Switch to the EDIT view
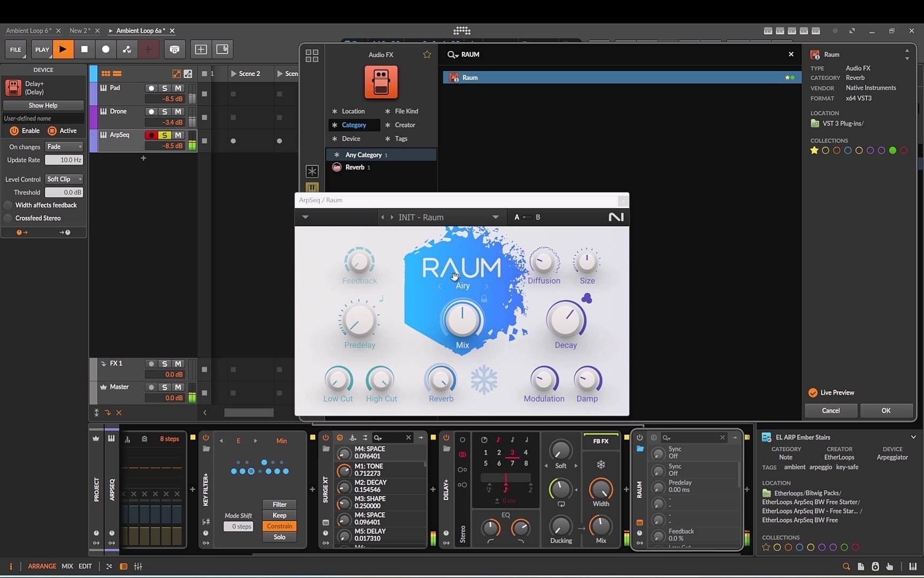 85,566
